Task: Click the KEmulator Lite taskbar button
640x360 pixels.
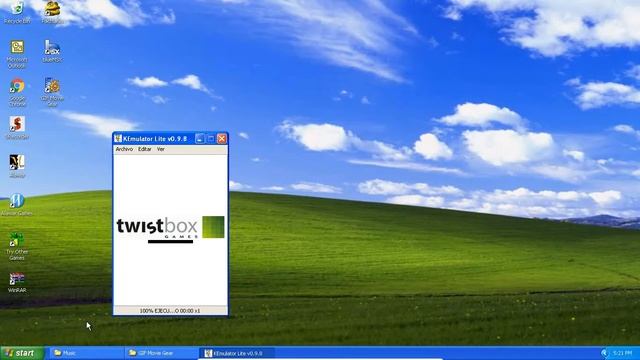Action: 237,353
